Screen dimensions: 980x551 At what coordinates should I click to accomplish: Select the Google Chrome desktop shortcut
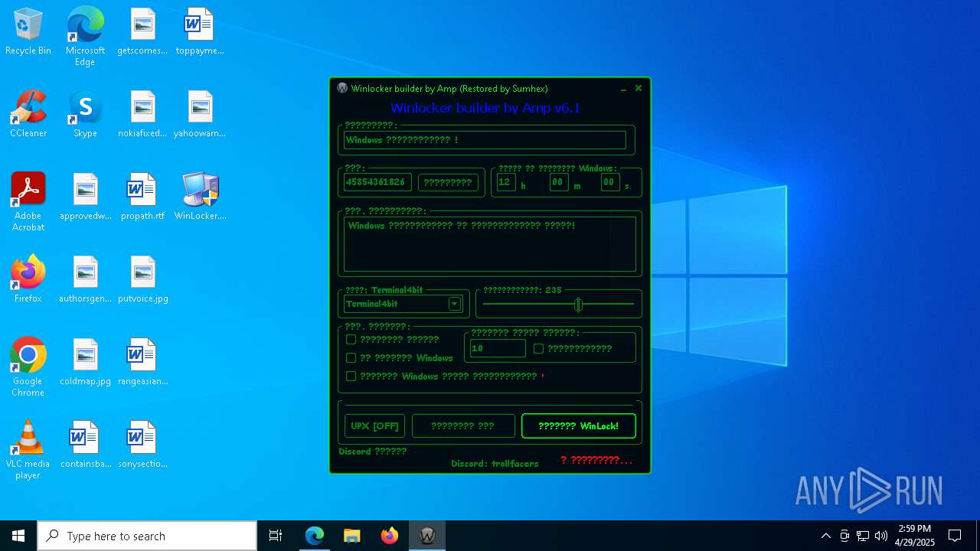pos(28,367)
